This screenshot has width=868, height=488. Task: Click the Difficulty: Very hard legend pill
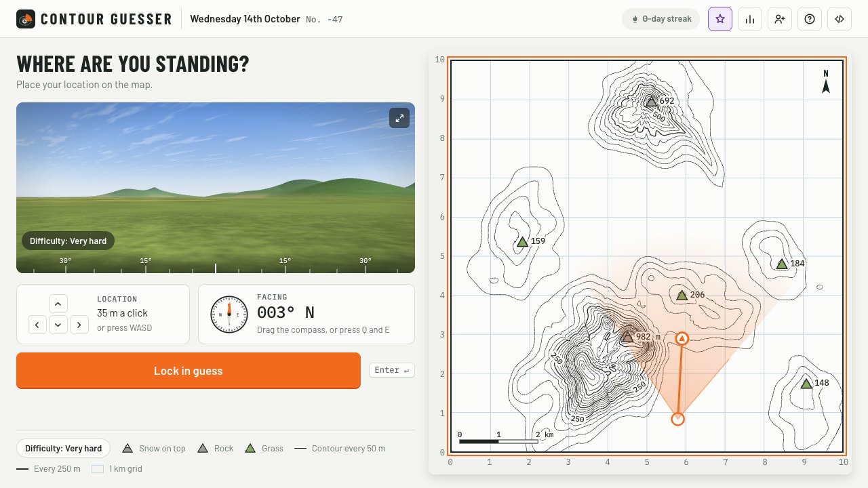tap(64, 448)
